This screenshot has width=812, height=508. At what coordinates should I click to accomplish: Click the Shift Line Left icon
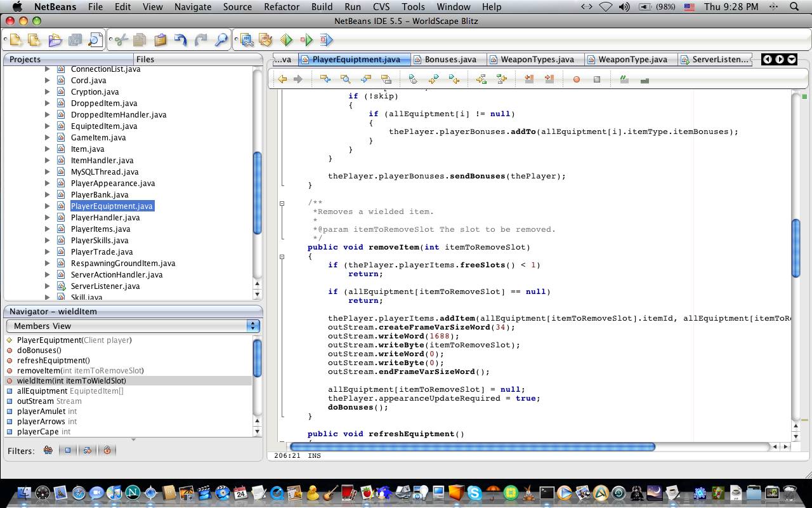pos(529,79)
